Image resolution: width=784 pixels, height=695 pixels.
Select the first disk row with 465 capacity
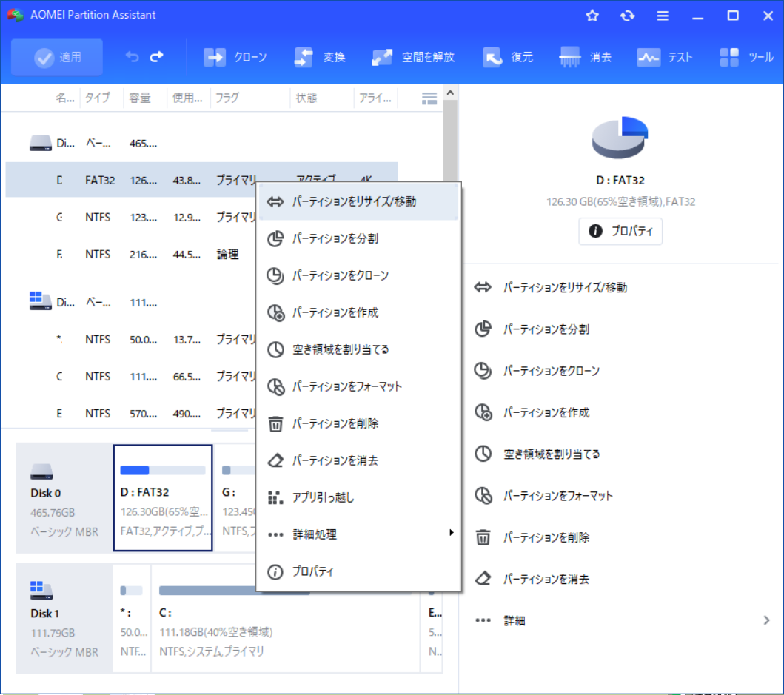point(201,144)
